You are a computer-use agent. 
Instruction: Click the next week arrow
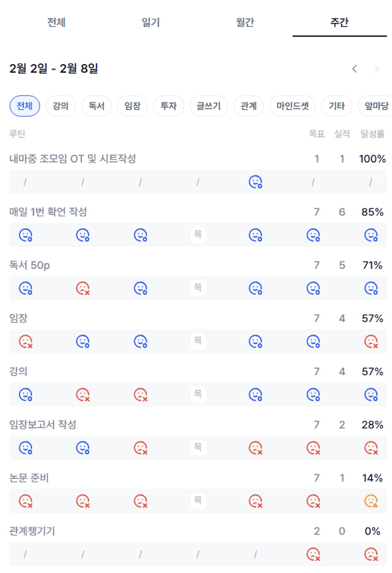click(377, 69)
